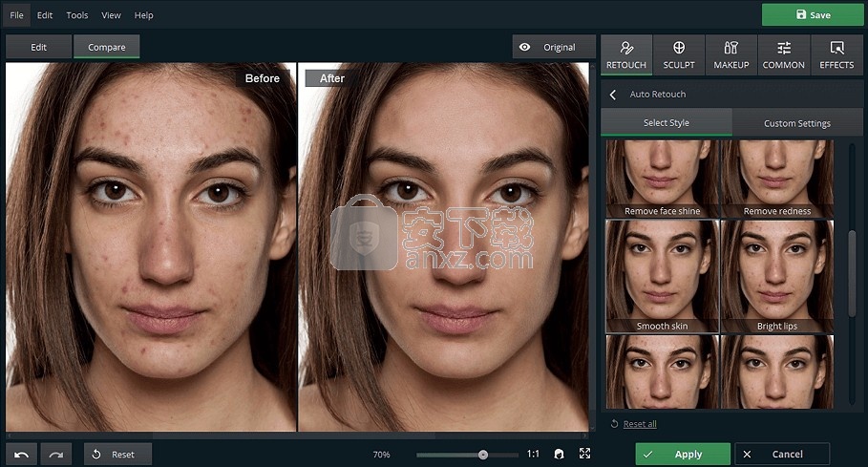Choose the Bright lips style

[777, 276]
